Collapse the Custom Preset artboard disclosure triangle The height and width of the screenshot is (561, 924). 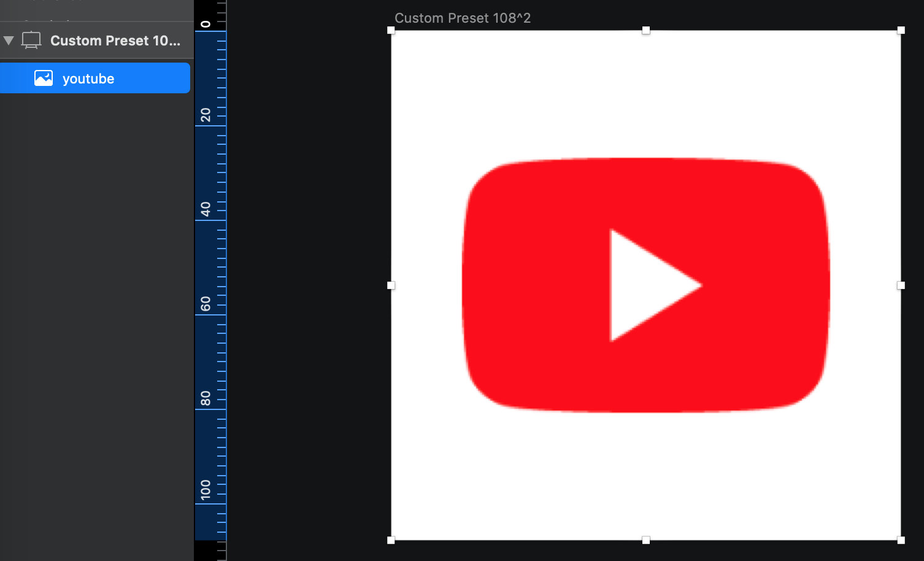coord(9,41)
